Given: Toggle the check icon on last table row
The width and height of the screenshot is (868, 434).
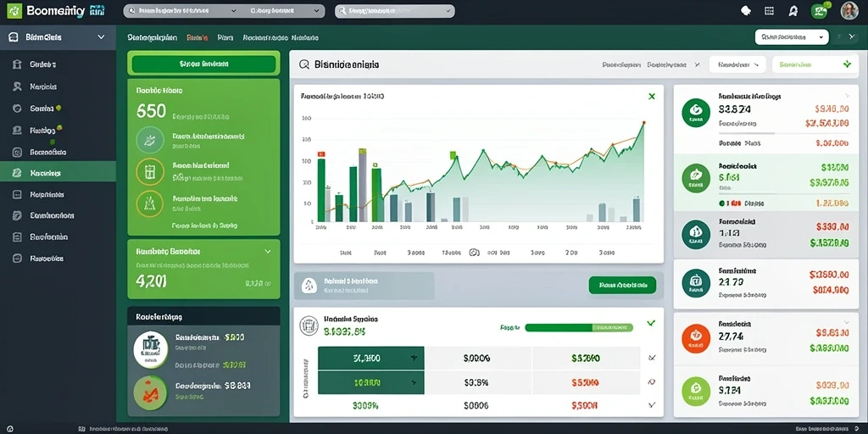Looking at the screenshot, I should coord(651,404).
